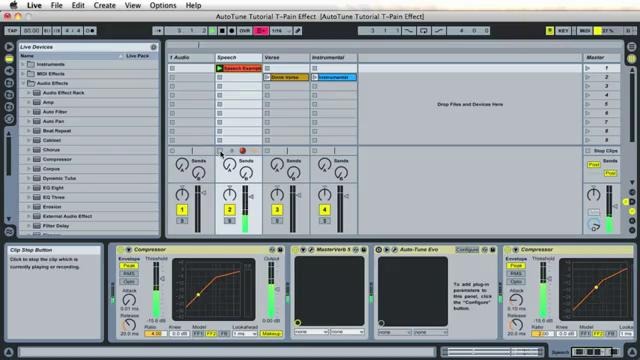Image resolution: width=640 pixels, height=360 pixels.
Task: Open MasterVerb 5 first X-axis none dropdown
Action: [311, 332]
